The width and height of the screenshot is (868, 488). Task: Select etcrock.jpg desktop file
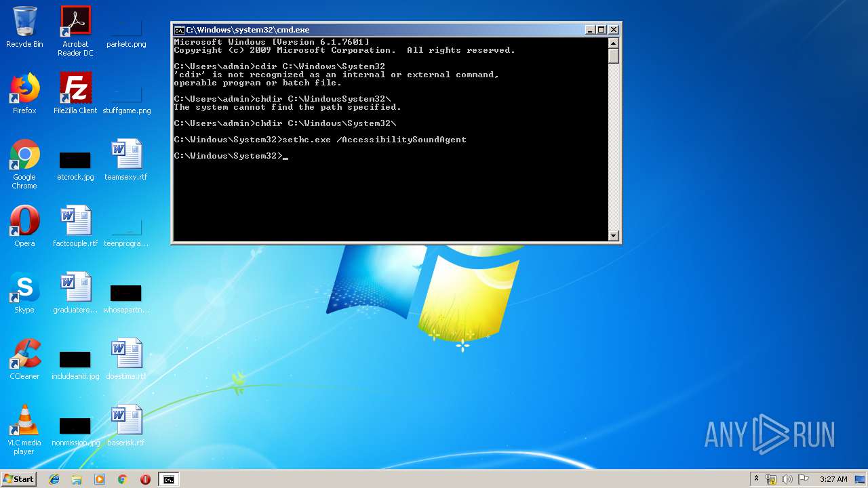point(75,163)
